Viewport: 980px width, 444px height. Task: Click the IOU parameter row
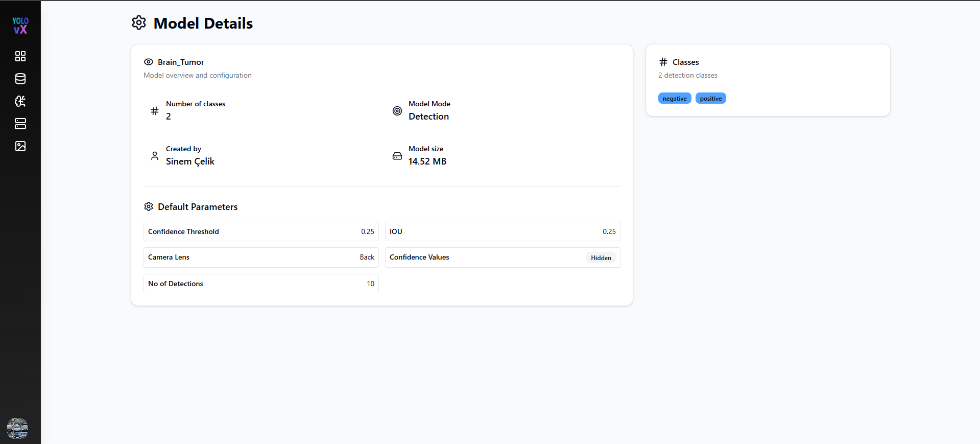(503, 231)
